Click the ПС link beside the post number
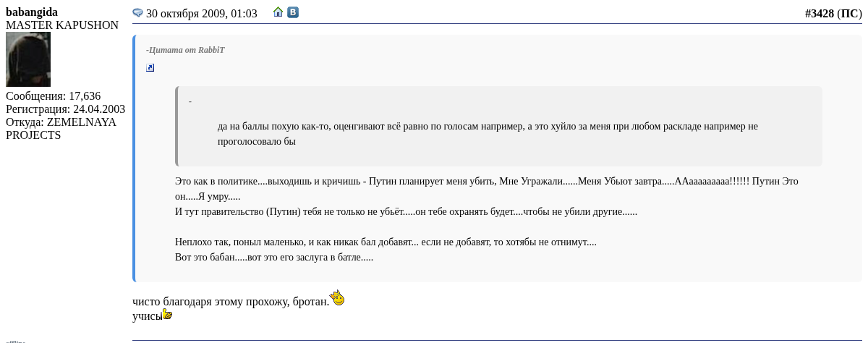This screenshot has width=868, height=343. click(x=849, y=13)
